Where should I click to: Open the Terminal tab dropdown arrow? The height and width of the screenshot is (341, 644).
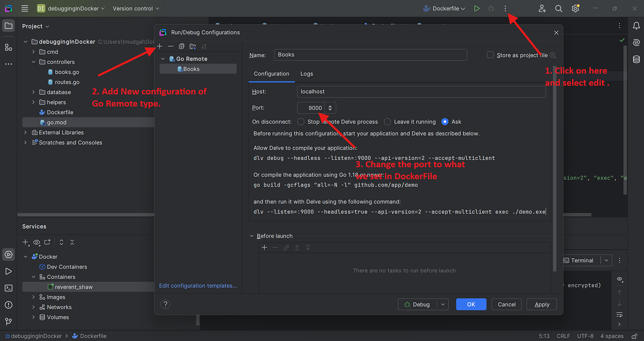click(x=606, y=260)
